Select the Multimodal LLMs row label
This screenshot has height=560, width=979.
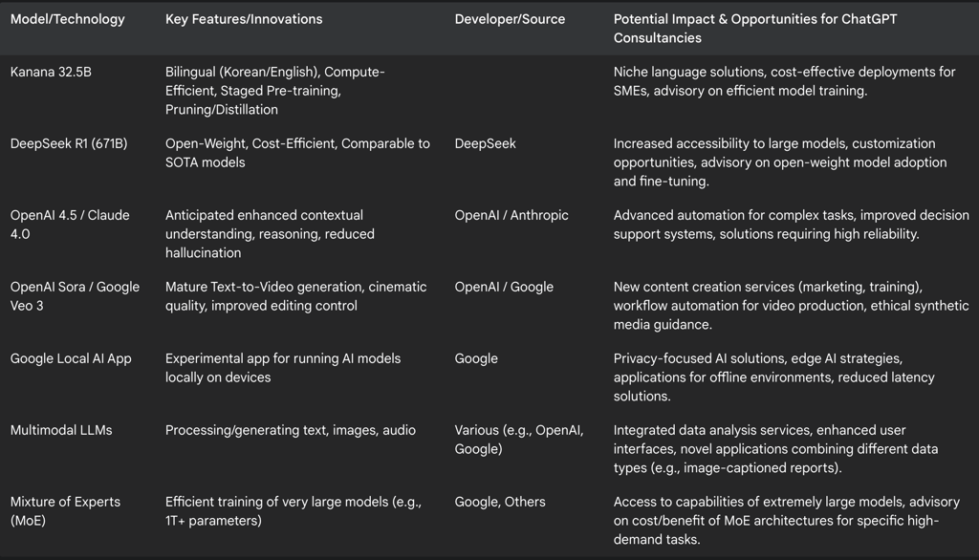click(61, 430)
